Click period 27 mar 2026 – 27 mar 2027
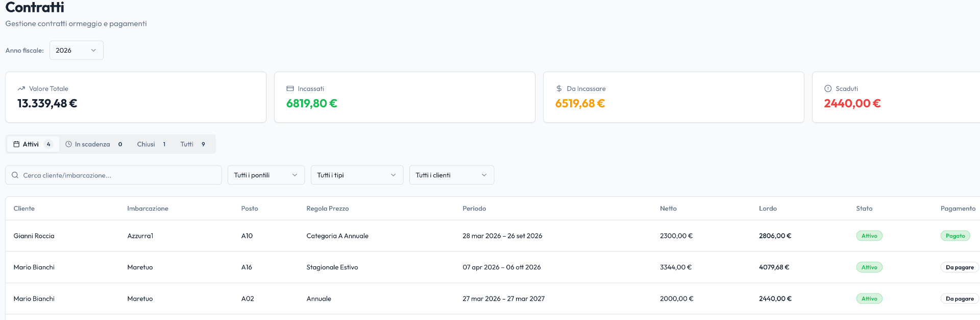The height and width of the screenshot is (320, 980). (503, 299)
